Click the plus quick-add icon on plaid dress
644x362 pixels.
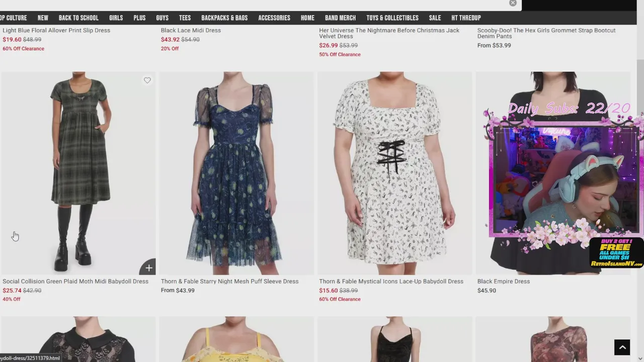click(x=148, y=267)
